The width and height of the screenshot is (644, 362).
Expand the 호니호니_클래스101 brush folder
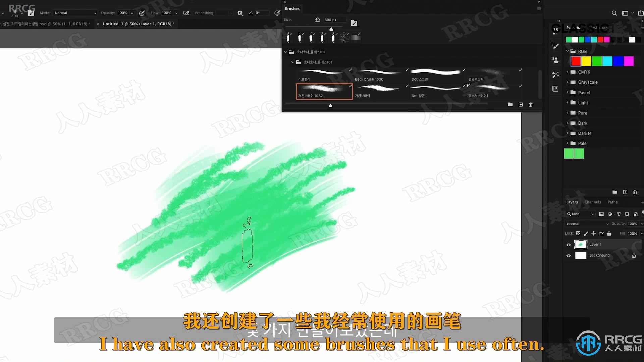287,52
